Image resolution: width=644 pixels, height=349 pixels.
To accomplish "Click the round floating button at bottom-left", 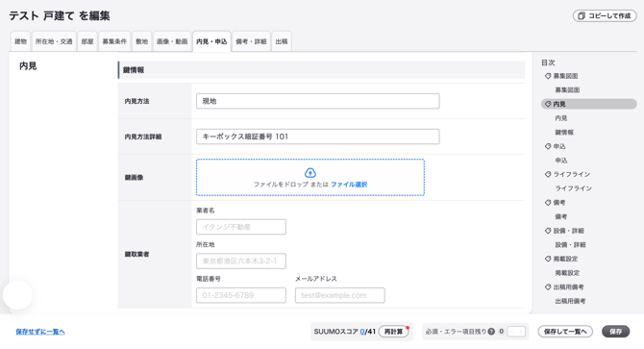I will click(x=17, y=295).
